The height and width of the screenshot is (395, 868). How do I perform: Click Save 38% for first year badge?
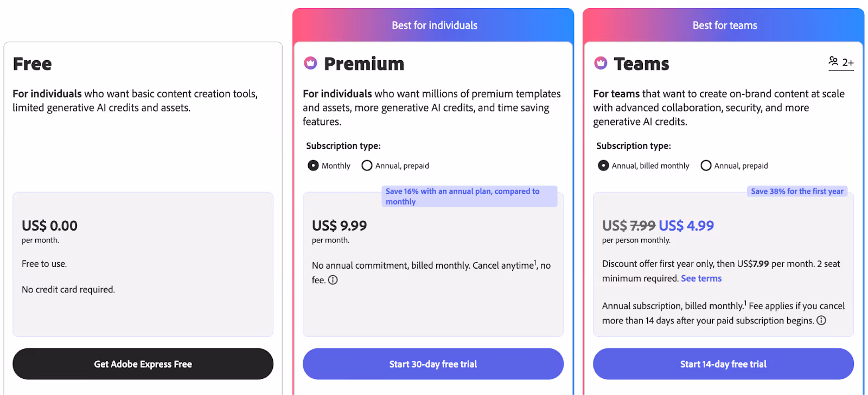tap(797, 192)
